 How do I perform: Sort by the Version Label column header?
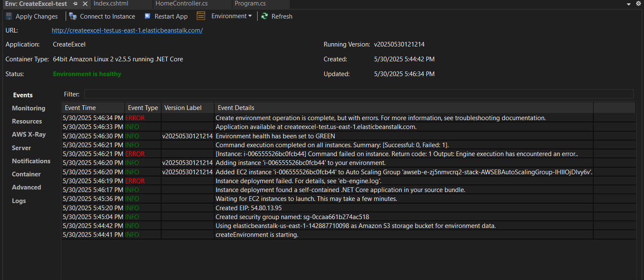click(187, 108)
